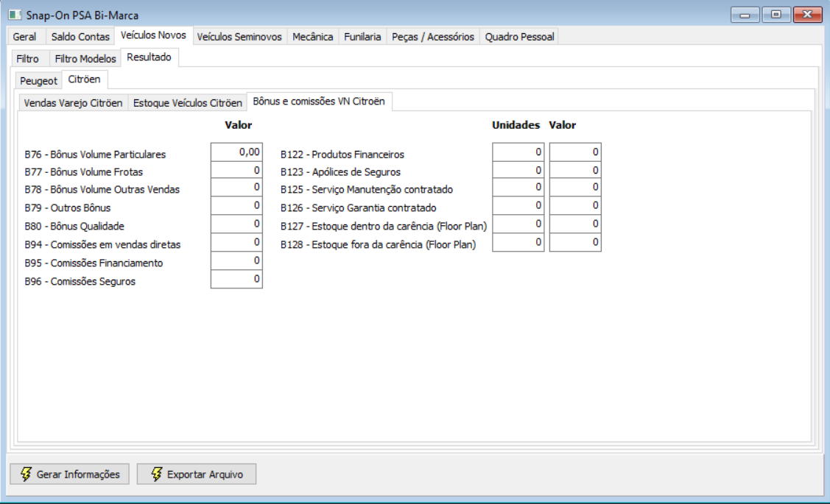The height and width of the screenshot is (504, 830).
Task: Open the Quadro Pessoal tab
Action: [x=519, y=37]
